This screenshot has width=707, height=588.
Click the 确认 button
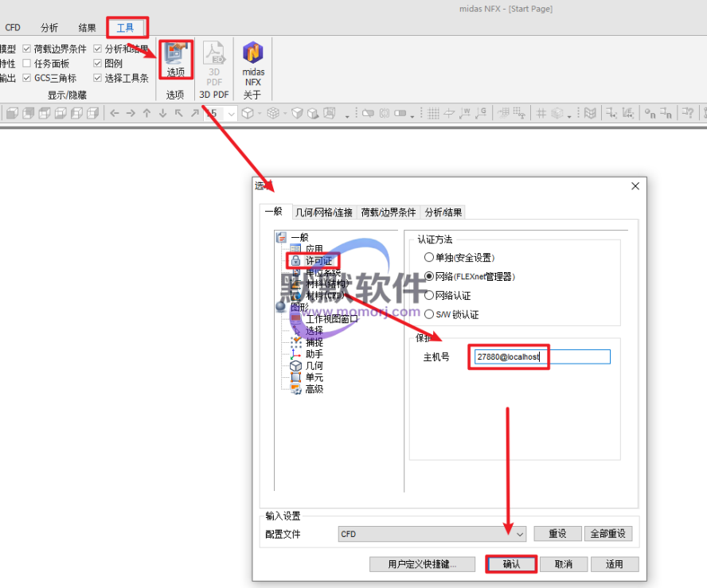[x=510, y=564]
